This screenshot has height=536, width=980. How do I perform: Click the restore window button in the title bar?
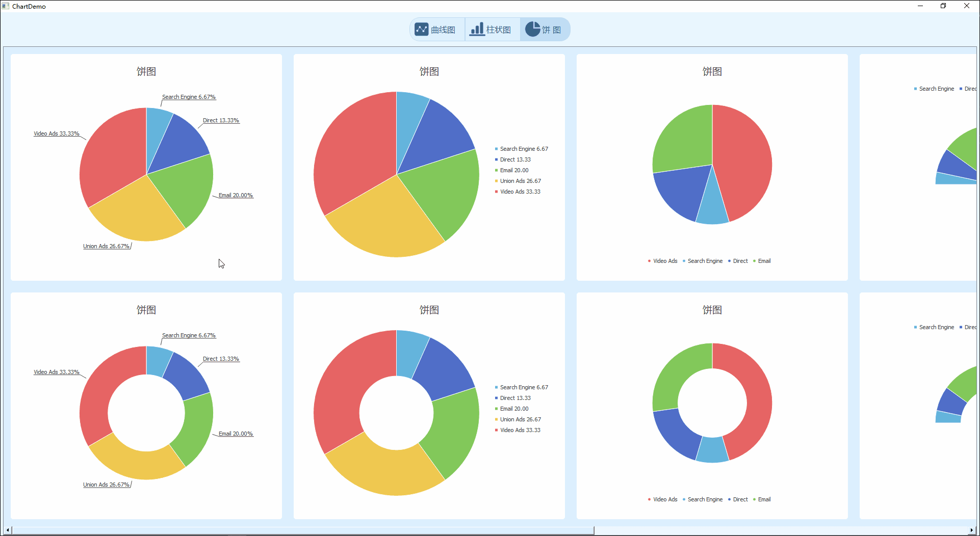pos(943,6)
